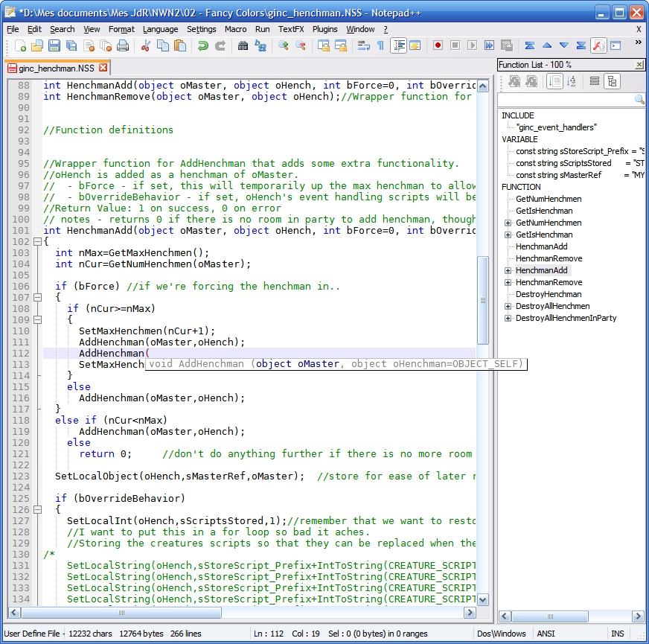Screen dimensions: 649x644
Task: Toggle show all characters pilcrow icon
Action: pos(380,46)
